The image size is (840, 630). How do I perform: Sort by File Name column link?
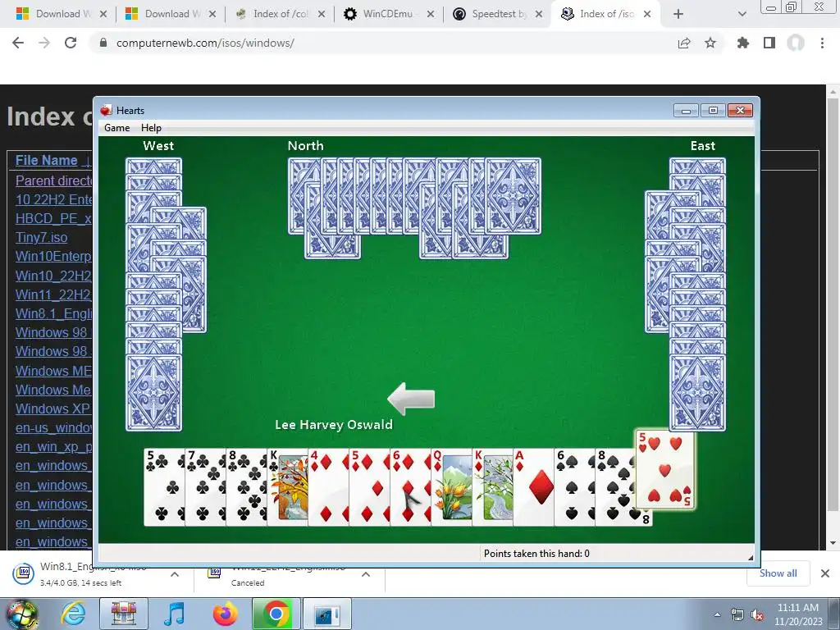[47, 160]
